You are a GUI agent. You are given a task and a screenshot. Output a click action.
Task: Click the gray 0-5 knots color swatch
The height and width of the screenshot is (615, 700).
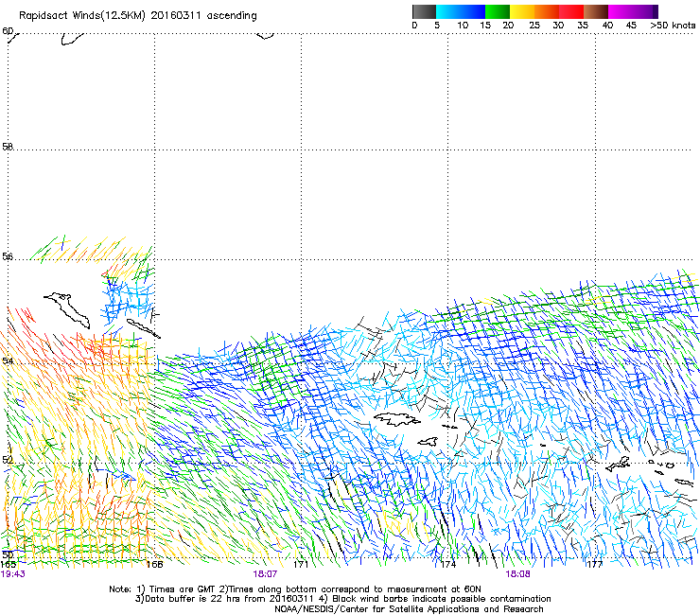pos(424,11)
